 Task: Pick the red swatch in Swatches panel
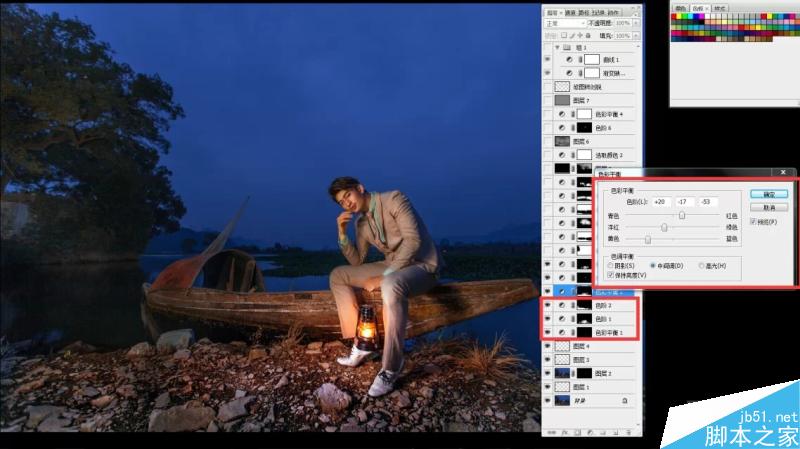[x=673, y=16]
